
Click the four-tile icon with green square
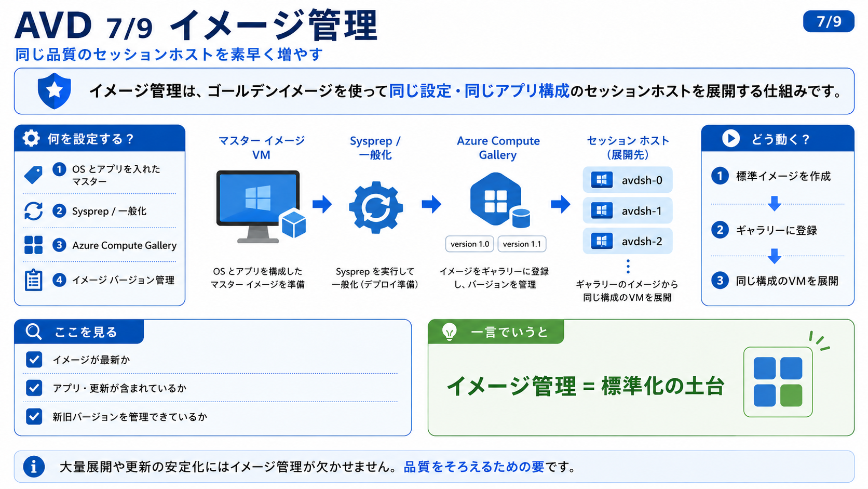click(778, 382)
